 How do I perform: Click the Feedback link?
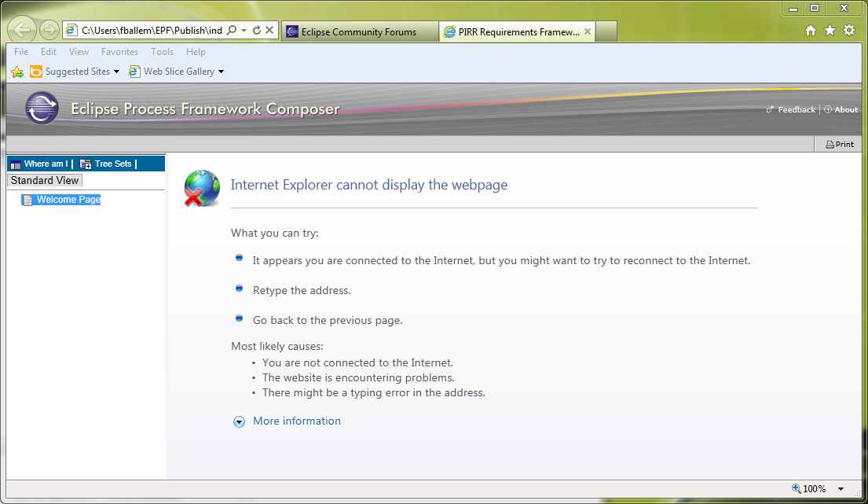797,109
